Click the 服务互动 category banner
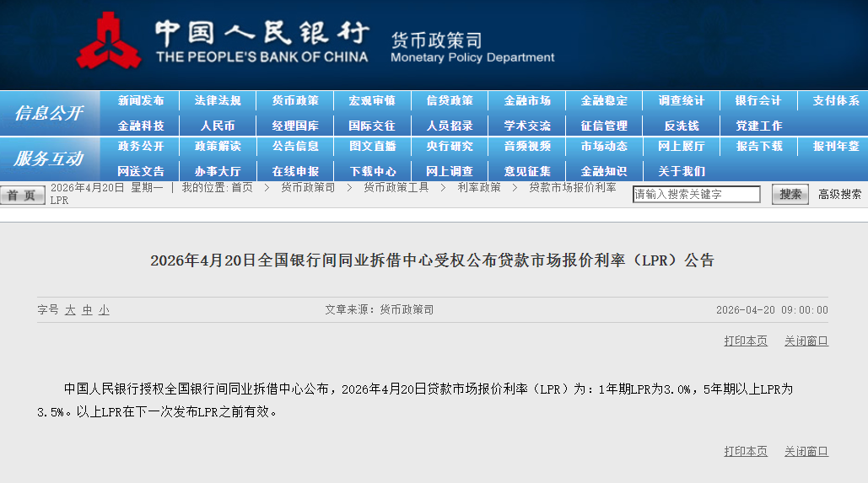 [49, 158]
